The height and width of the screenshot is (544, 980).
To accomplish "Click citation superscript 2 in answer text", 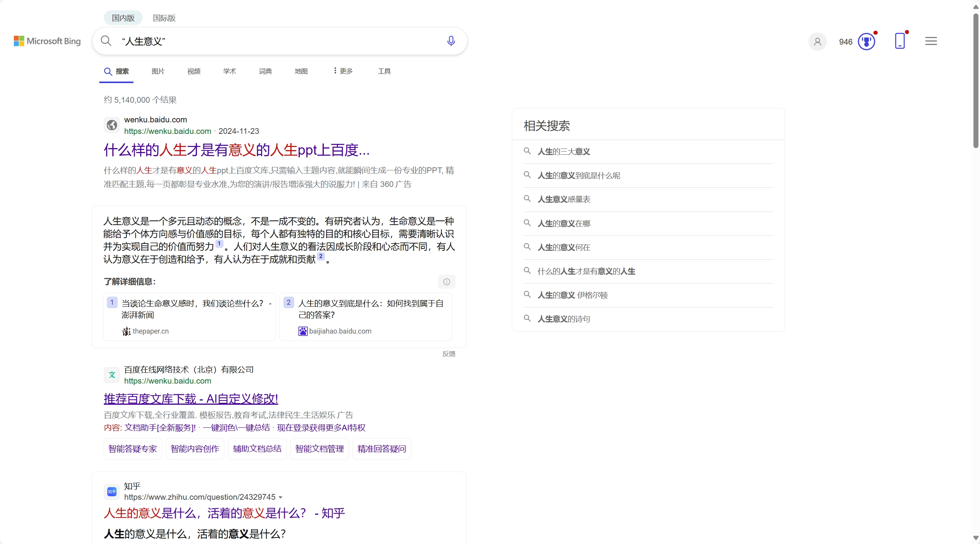I will tap(321, 256).
